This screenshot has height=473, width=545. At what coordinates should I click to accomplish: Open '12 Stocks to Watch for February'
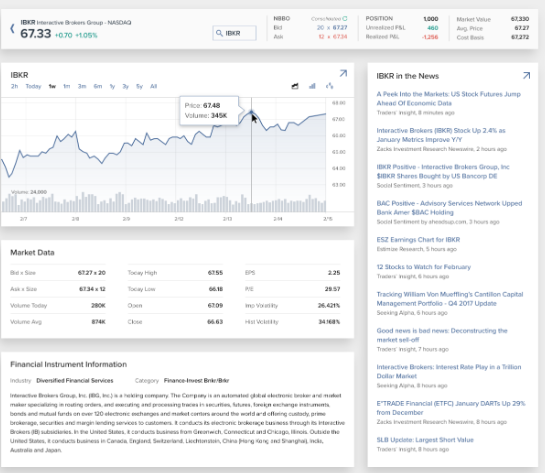point(424,267)
